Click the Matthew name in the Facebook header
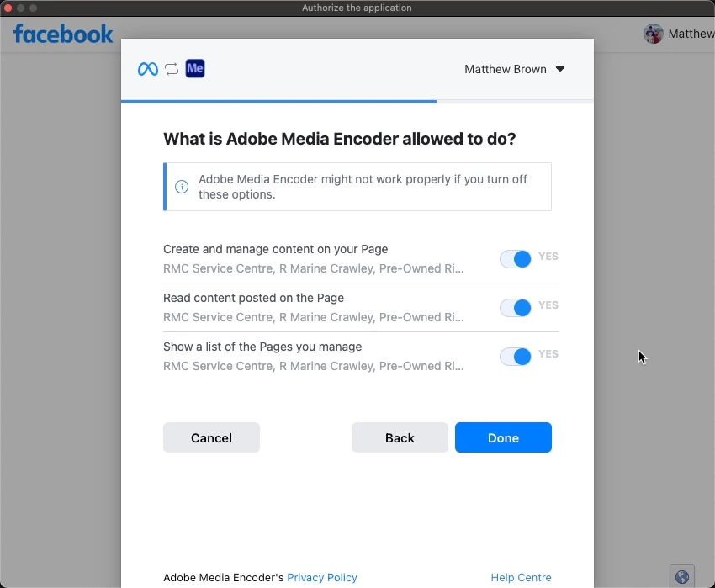The image size is (715, 588). tap(691, 34)
